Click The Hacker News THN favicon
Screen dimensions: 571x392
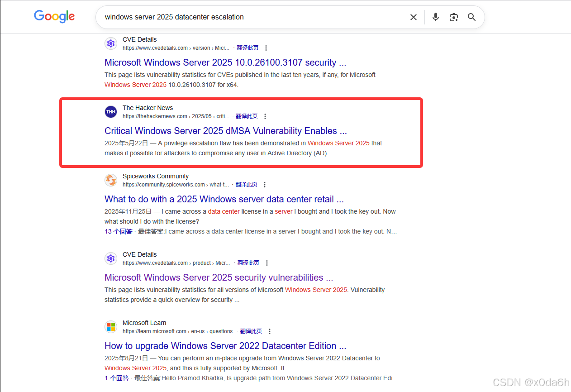point(111,112)
